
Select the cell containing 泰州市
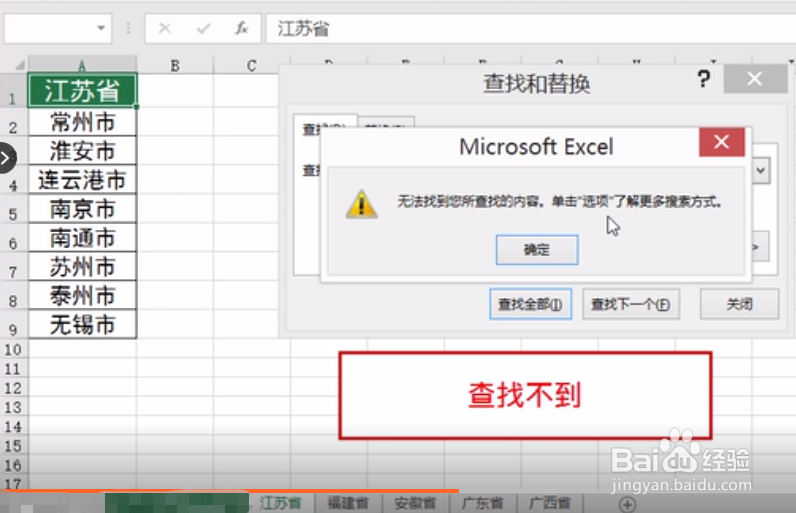(82, 295)
